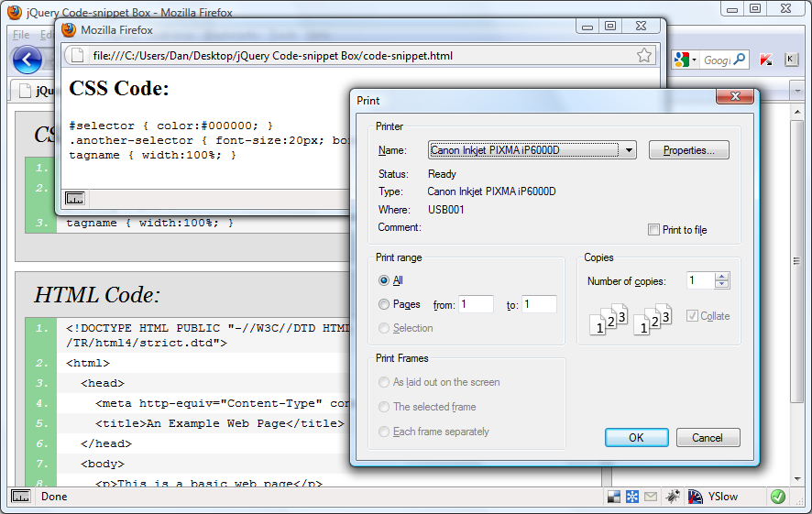Click page icon beside the file URL
Image resolution: width=812 pixels, height=514 pixels.
pos(77,55)
